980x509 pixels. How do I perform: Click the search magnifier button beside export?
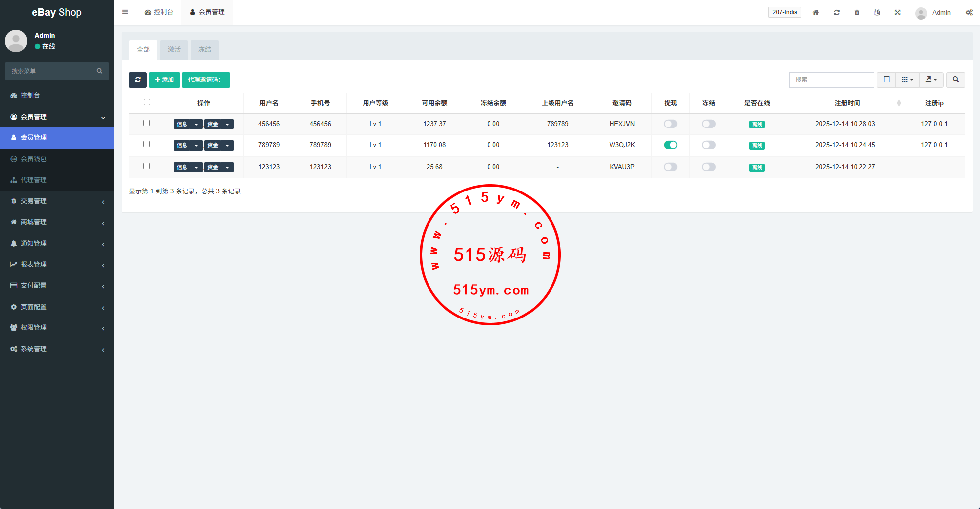tap(955, 80)
